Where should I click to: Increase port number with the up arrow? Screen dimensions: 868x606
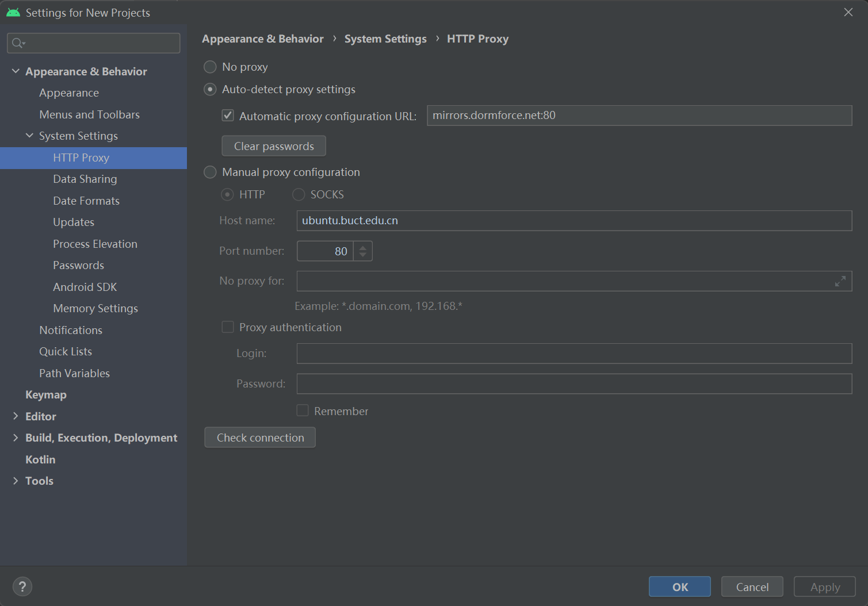(x=362, y=247)
